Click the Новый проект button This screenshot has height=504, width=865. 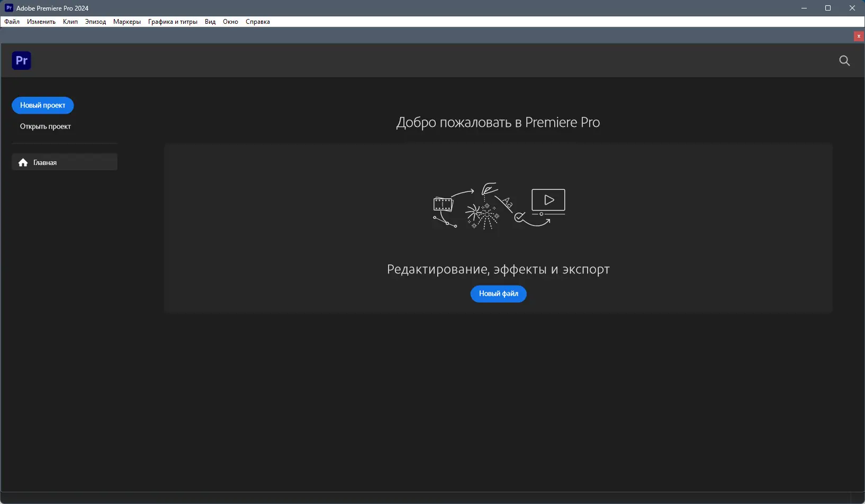pyautogui.click(x=42, y=105)
